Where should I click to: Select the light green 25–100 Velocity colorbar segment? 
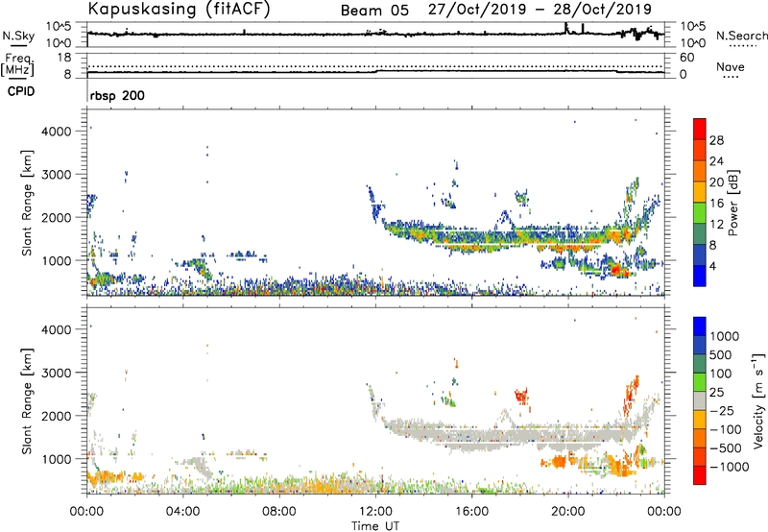click(x=700, y=382)
